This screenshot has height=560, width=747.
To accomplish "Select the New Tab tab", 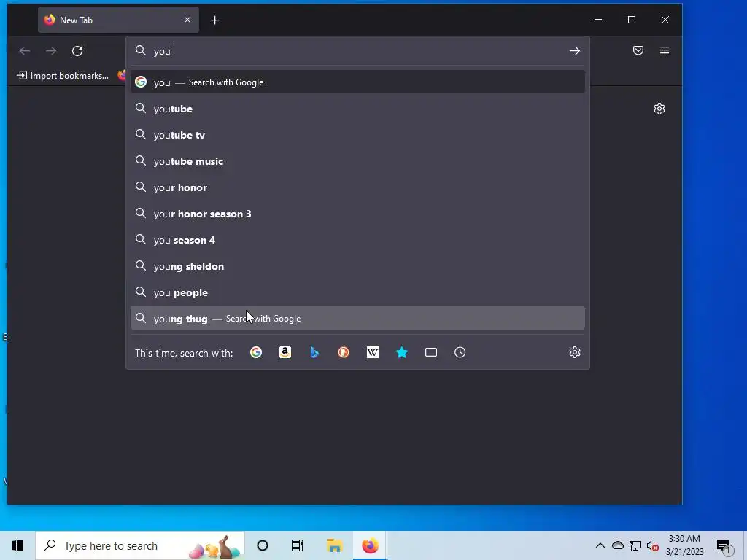I will coord(118,20).
